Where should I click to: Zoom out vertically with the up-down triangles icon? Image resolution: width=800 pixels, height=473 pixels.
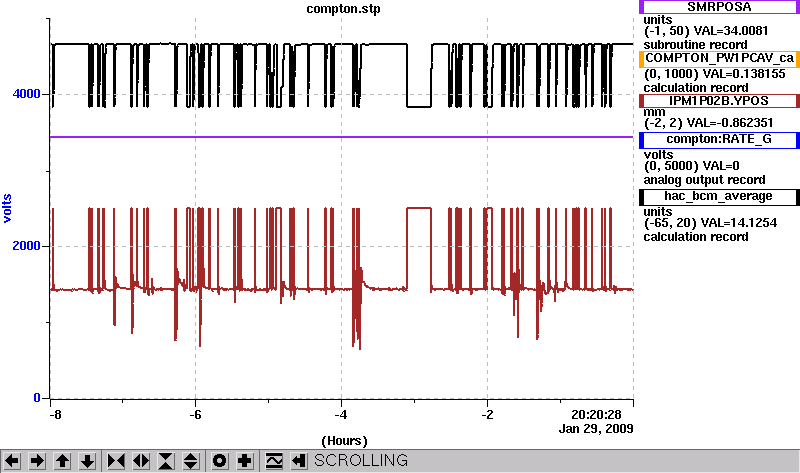[190, 461]
